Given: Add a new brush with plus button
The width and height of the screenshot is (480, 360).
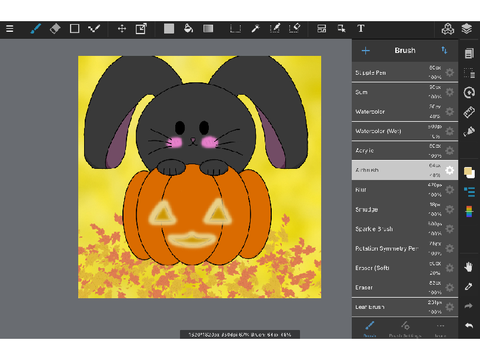Looking at the screenshot, I should point(366,51).
